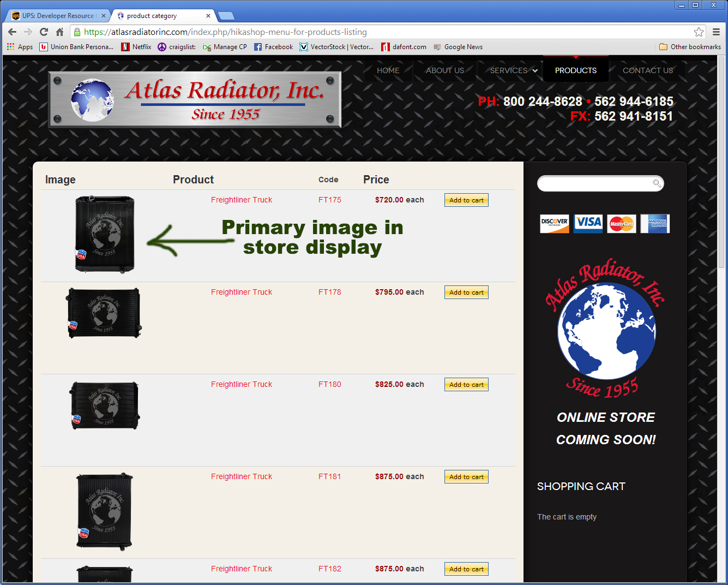Click the browser forward arrow

(x=28, y=32)
